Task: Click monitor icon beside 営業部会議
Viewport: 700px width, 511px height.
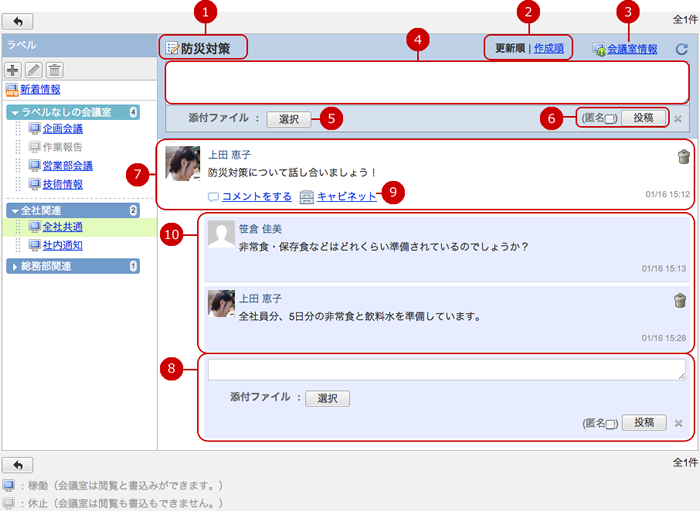Action: [x=34, y=166]
